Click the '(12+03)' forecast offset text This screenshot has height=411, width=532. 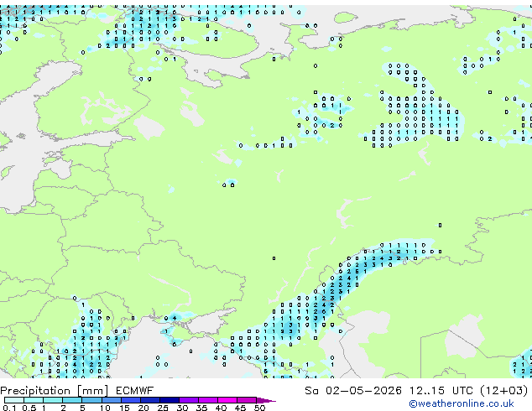tap(504, 391)
